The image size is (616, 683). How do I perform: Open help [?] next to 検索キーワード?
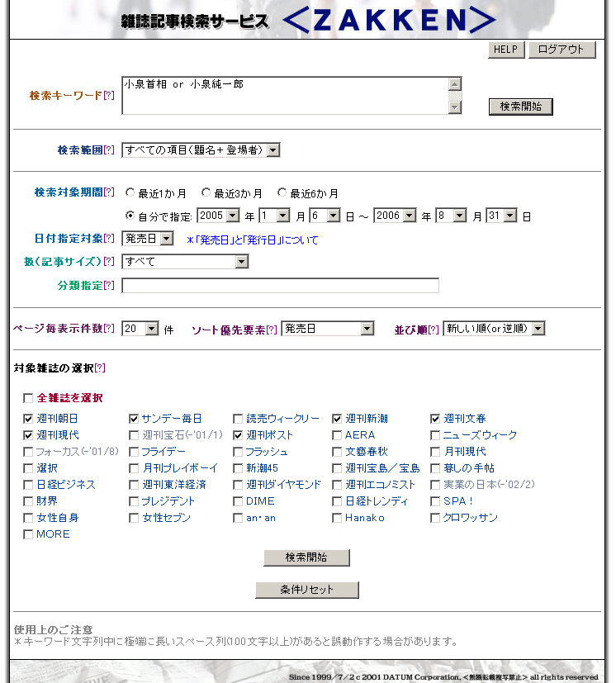pyautogui.click(x=109, y=96)
